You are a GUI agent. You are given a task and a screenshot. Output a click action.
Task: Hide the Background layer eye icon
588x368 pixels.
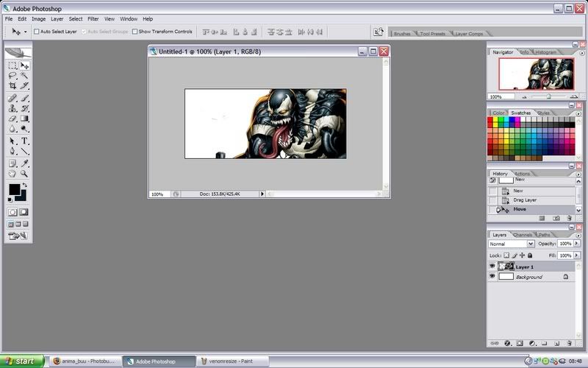coord(492,277)
